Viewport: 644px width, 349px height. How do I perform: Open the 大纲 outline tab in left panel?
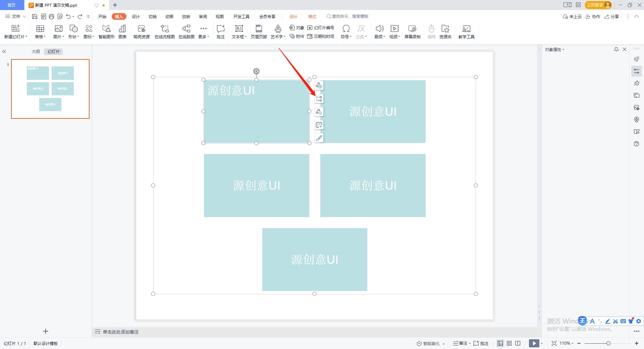36,51
